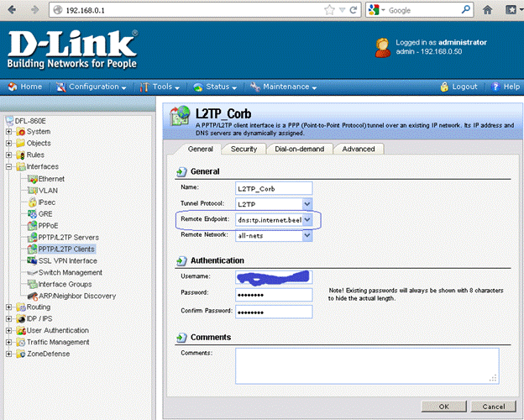
Task: Open User Authentication in the tree
Action: [57, 330]
